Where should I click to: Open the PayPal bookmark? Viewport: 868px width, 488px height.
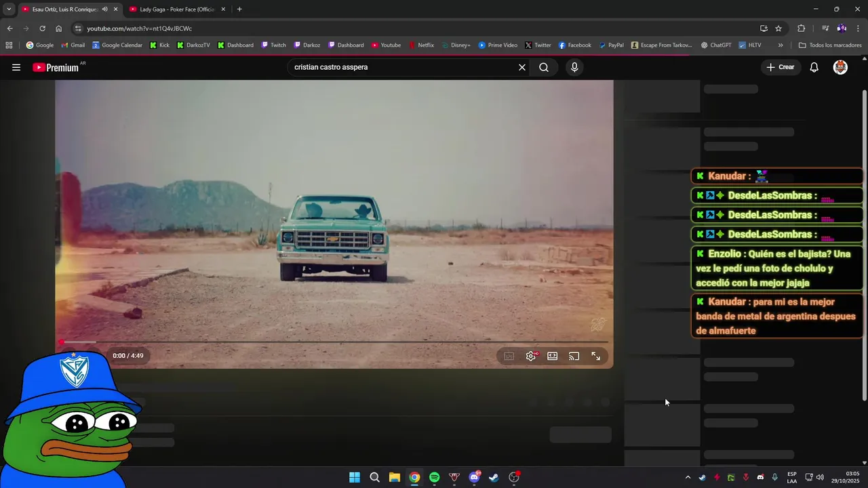tap(611, 45)
